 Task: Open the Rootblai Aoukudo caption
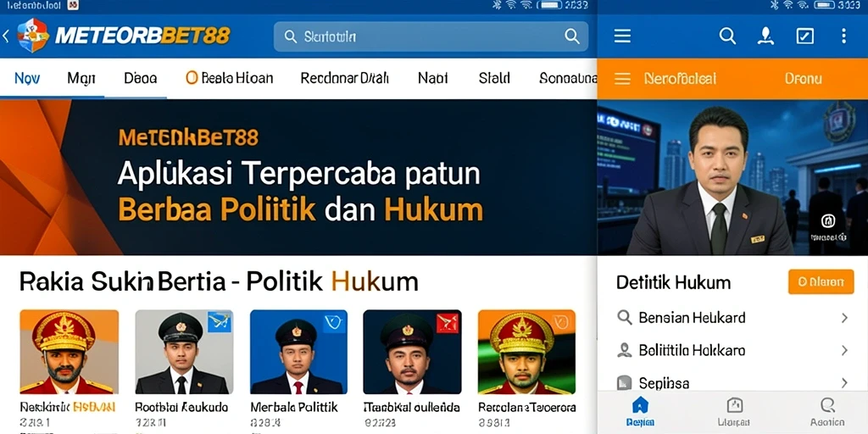(x=181, y=408)
